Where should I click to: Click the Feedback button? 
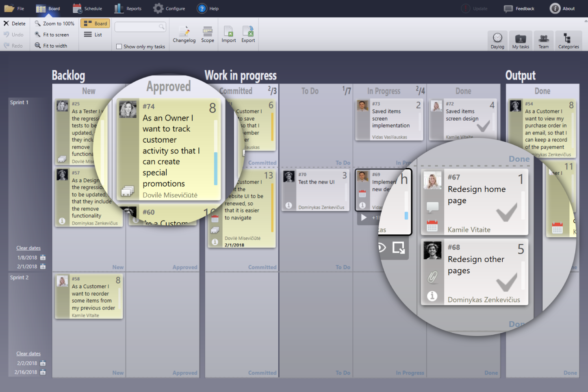[519, 9]
